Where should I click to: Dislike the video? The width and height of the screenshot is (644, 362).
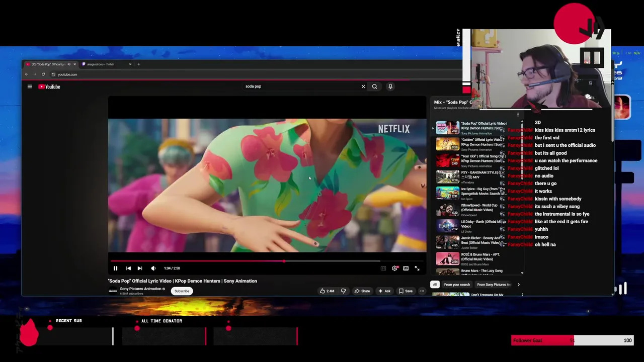coord(343,291)
